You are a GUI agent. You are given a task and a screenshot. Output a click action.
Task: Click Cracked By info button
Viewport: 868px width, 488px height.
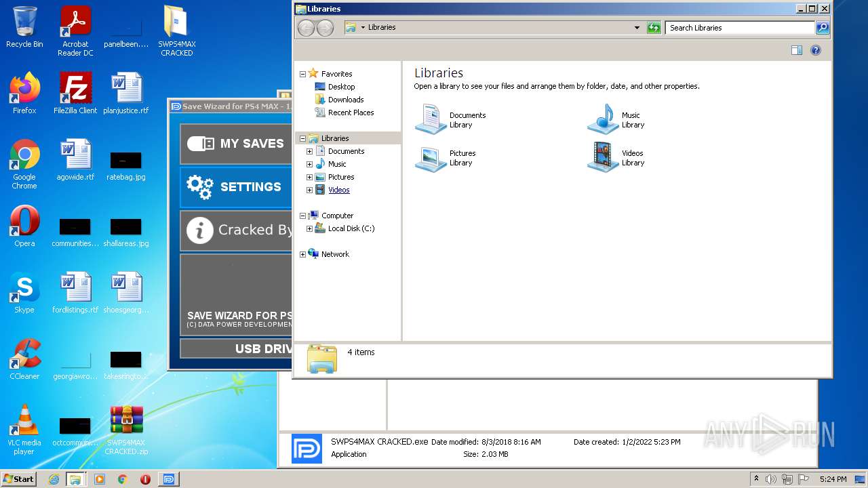(236, 230)
